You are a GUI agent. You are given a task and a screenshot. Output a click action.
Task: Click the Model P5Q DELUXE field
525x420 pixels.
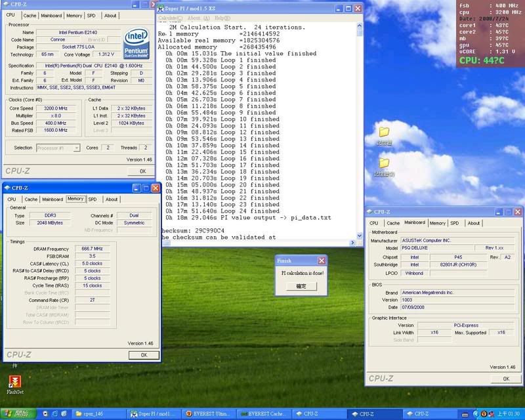437,248
